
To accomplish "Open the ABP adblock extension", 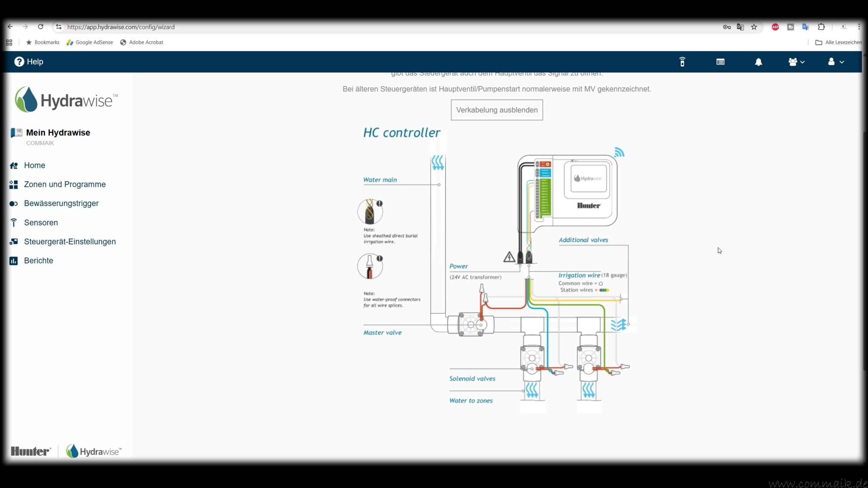I will click(x=775, y=27).
